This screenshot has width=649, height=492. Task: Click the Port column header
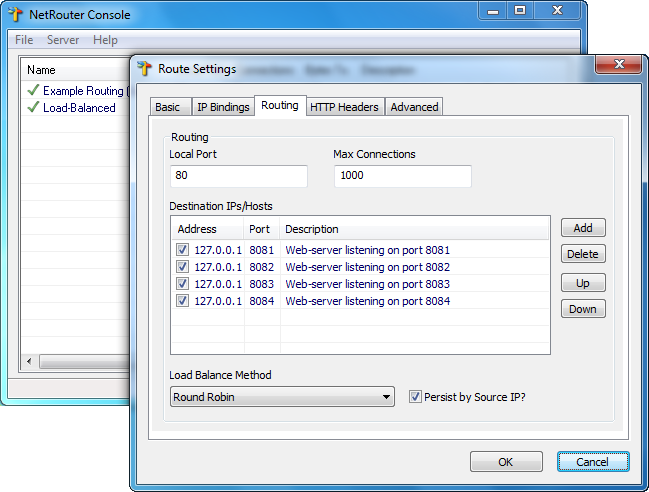pos(261,228)
